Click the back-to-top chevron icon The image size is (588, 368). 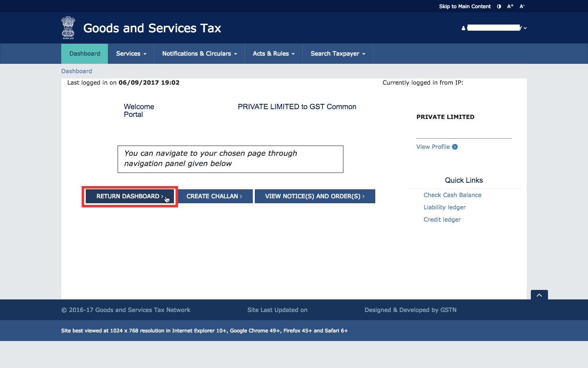click(539, 295)
